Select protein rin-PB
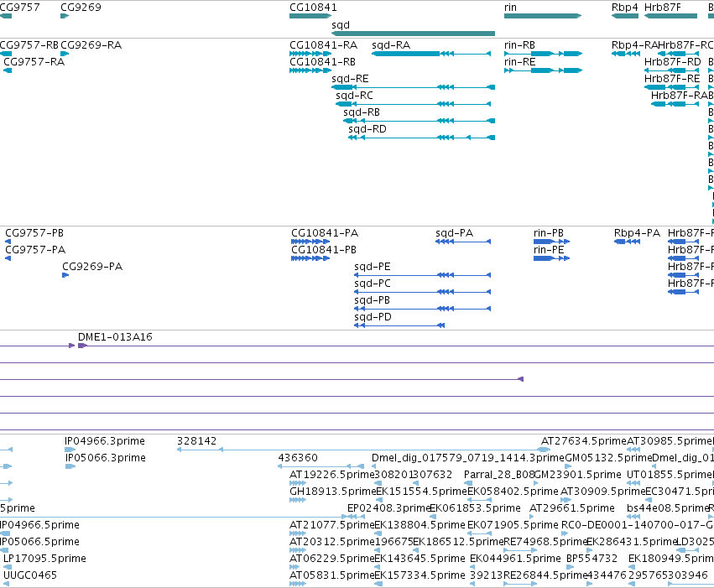The width and height of the screenshot is (714, 588). pyautogui.click(x=551, y=242)
